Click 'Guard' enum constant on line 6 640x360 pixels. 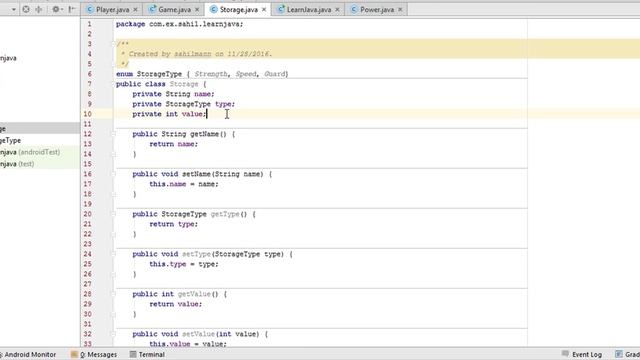275,74
